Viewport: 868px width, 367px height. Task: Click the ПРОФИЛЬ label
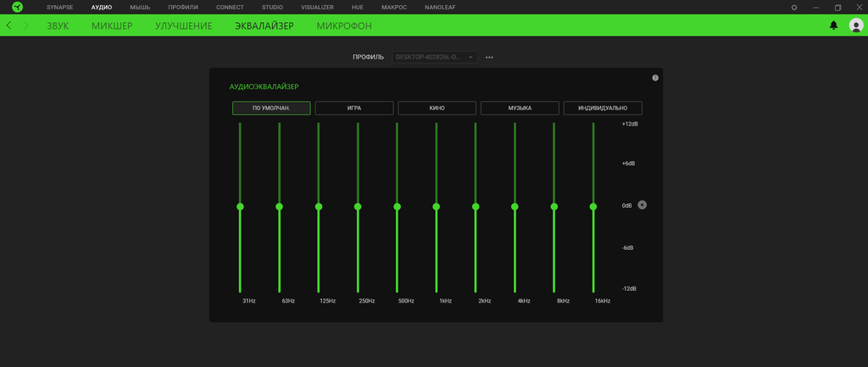pos(368,57)
